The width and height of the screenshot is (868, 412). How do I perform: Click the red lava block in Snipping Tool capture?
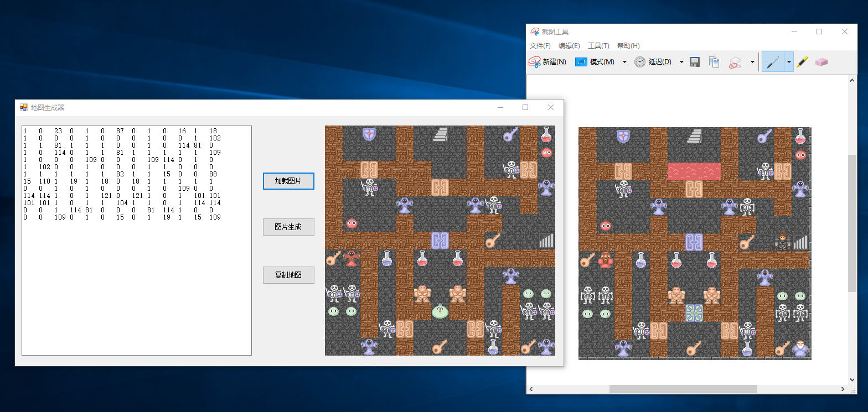tap(694, 171)
